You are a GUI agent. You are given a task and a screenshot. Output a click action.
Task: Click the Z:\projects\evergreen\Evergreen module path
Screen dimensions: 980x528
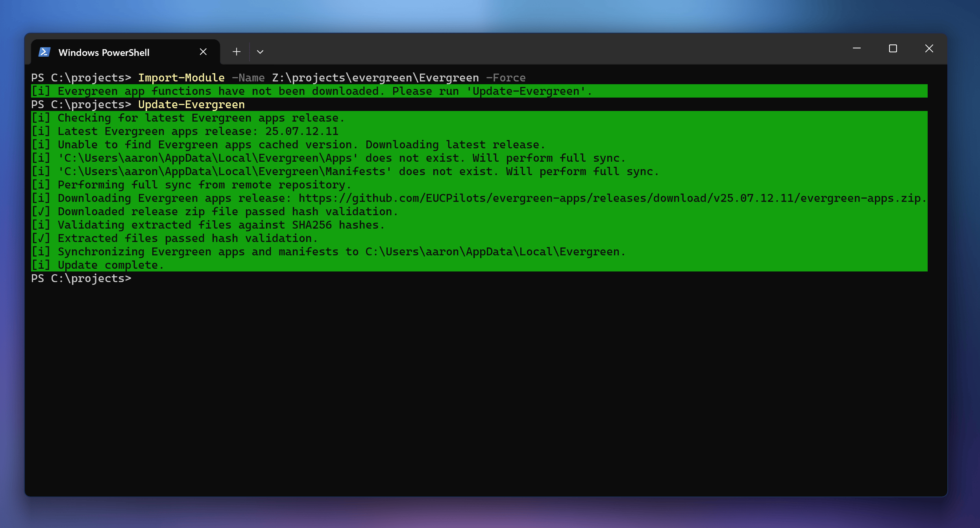click(375, 78)
